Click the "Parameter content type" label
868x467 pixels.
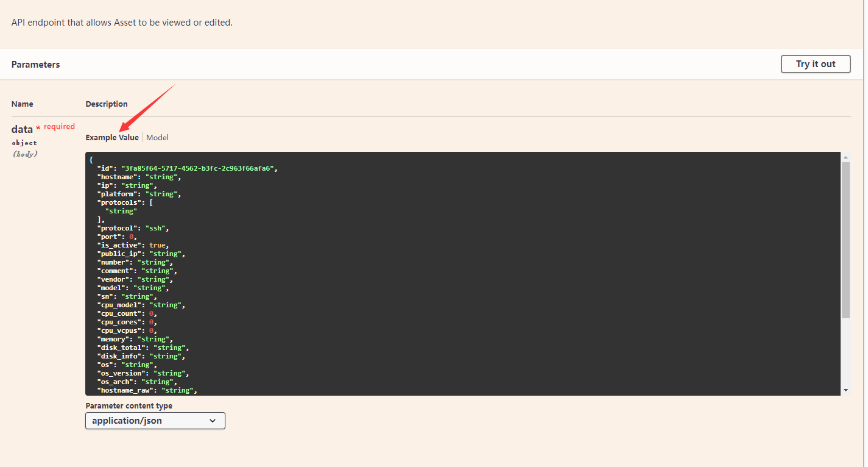pyautogui.click(x=129, y=406)
